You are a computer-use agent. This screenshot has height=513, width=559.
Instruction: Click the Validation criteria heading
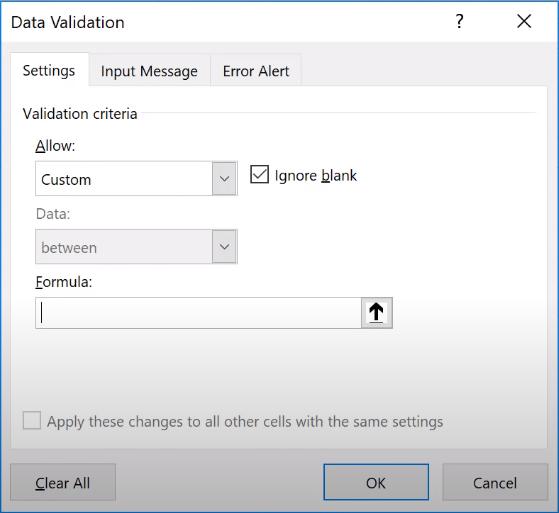80,114
